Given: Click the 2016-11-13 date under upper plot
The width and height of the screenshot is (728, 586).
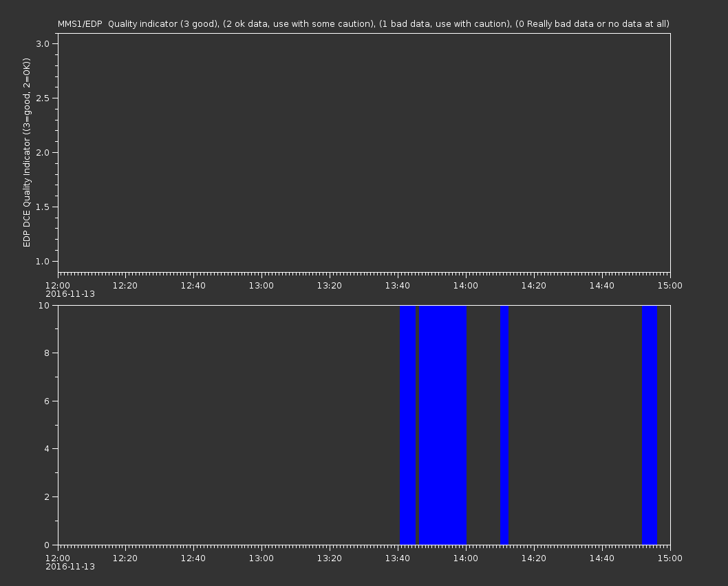Looking at the screenshot, I should point(70,294).
